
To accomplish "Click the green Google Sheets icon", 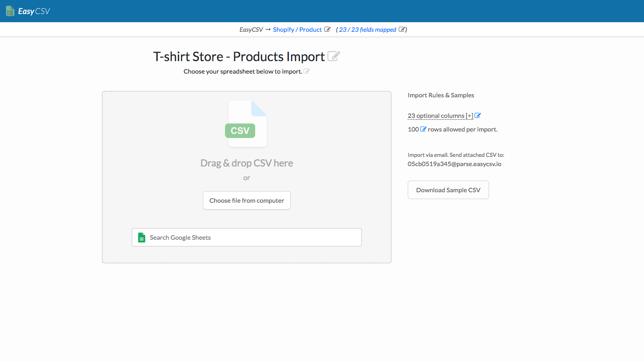I will point(141,237).
